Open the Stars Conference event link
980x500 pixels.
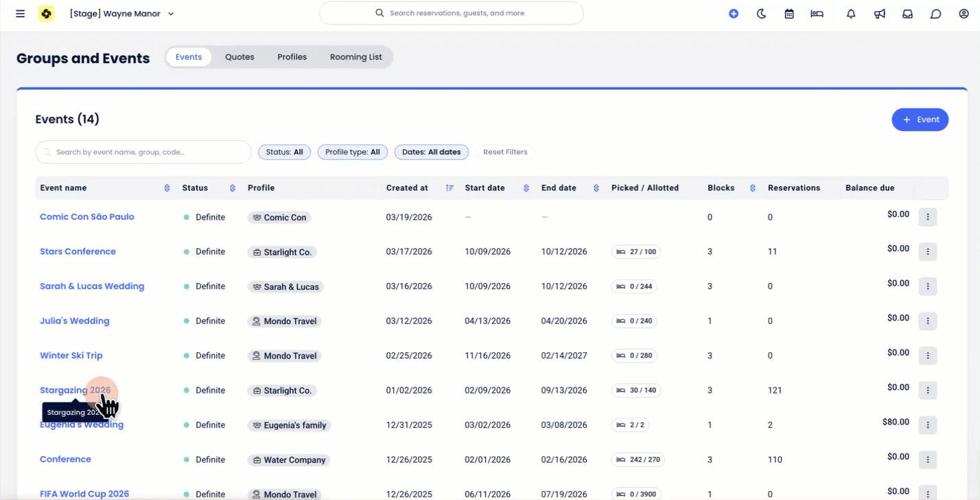(x=78, y=251)
